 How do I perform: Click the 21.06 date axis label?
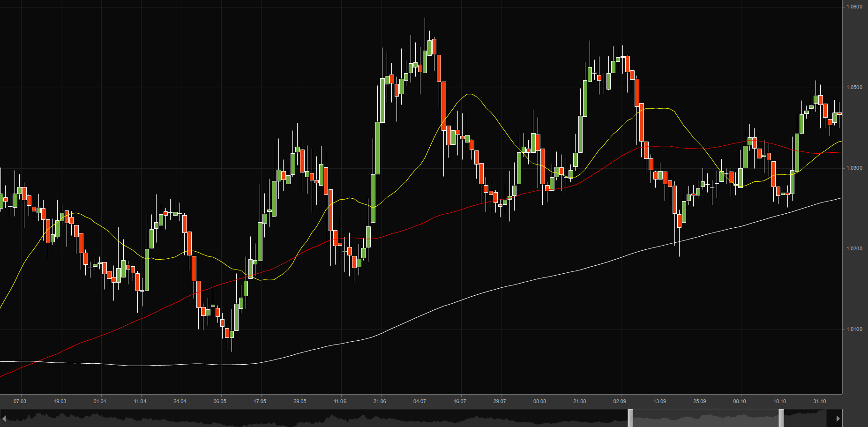pyautogui.click(x=380, y=401)
